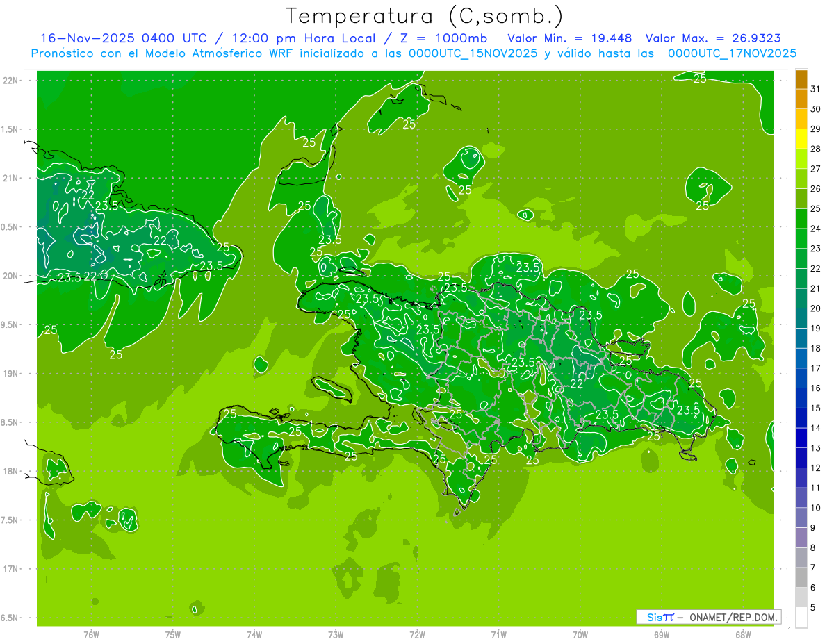
Task: Click the "74W" longitude axis label
Action: (x=254, y=634)
